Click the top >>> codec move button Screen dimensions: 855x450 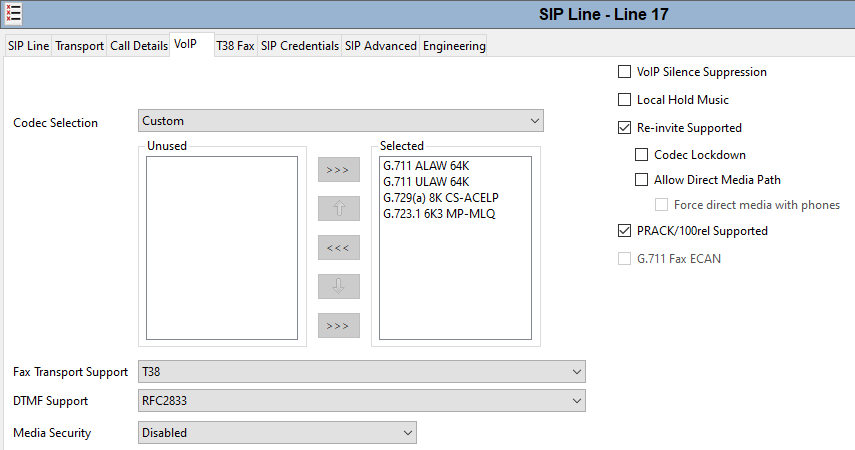(339, 170)
